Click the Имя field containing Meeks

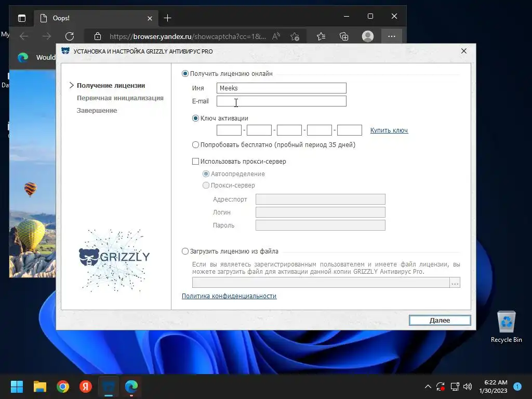point(281,88)
